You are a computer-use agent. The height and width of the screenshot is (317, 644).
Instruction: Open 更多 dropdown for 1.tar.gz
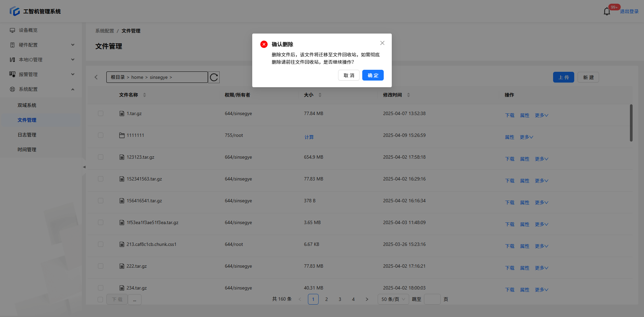541,115
